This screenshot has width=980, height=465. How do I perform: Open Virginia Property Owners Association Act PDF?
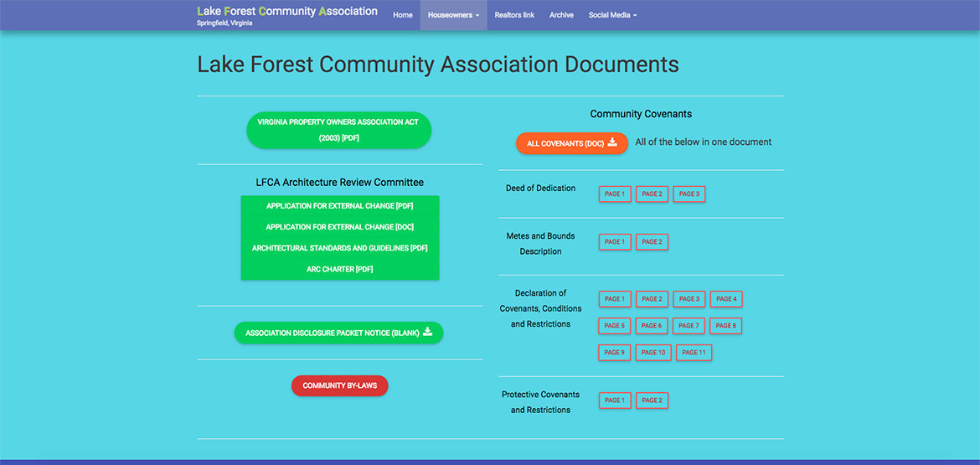338,130
